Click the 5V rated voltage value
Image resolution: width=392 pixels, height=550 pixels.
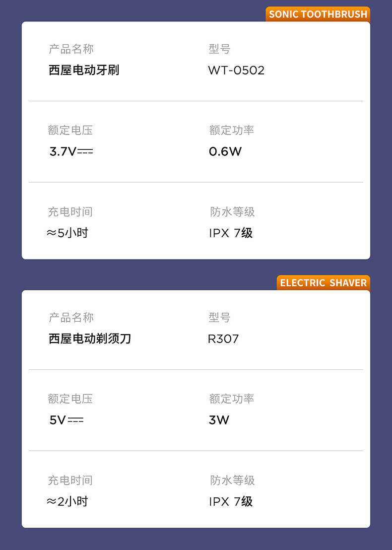coord(66,420)
